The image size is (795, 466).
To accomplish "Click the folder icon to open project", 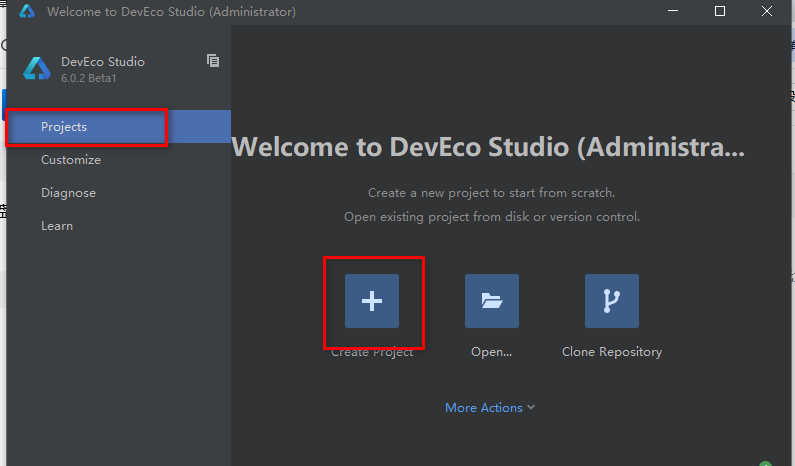I will [492, 301].
